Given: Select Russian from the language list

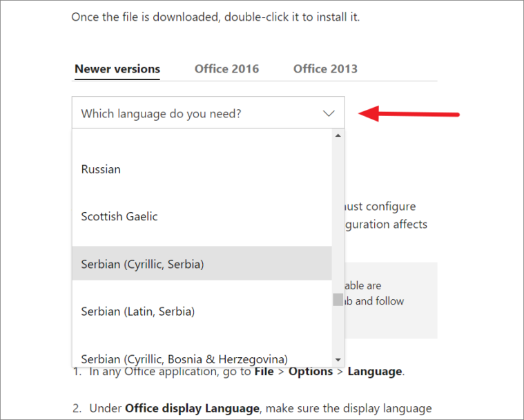Looking at the screenshot, I should coord(202,169).
